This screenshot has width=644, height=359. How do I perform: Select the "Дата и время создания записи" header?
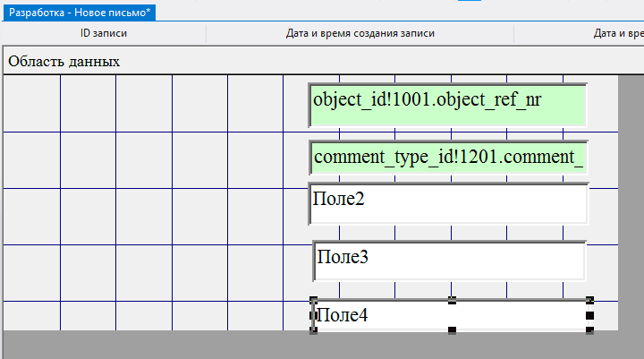360,34
